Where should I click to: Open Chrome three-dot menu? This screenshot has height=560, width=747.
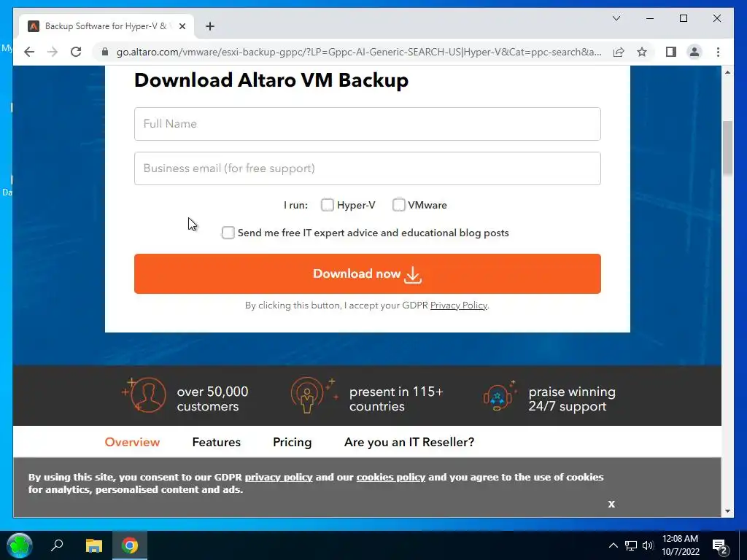click(718, 52)
